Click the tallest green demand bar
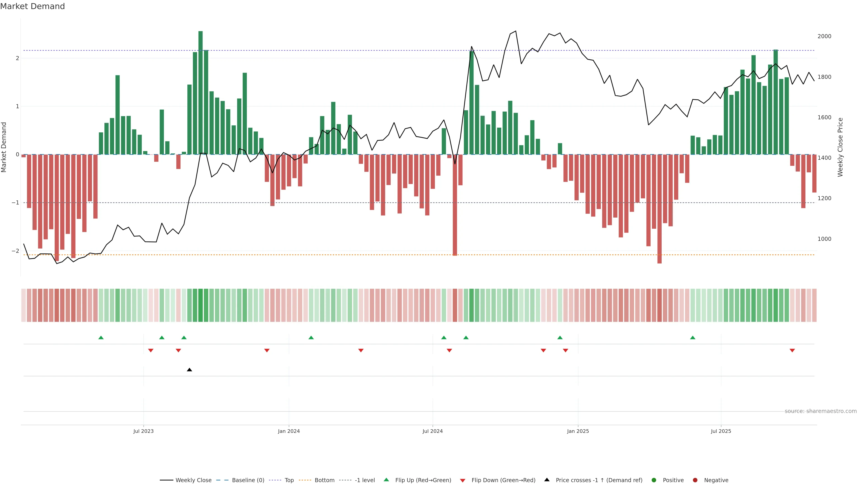868x488 pixels. 200,93
